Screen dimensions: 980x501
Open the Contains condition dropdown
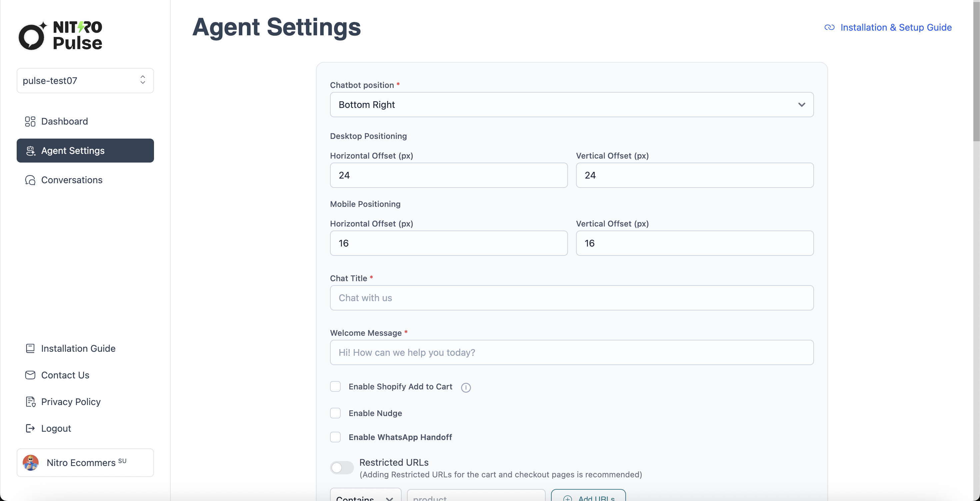[365, 496]
